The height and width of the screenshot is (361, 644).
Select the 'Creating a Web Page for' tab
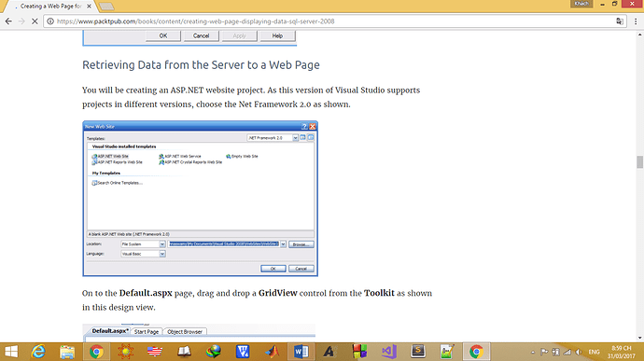[x=50, y=7]
